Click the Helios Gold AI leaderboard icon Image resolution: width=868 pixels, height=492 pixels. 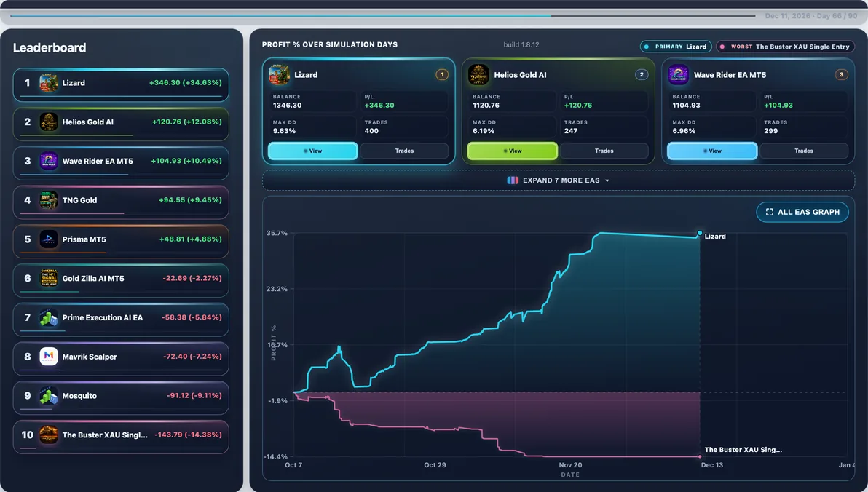coord(49,122)
